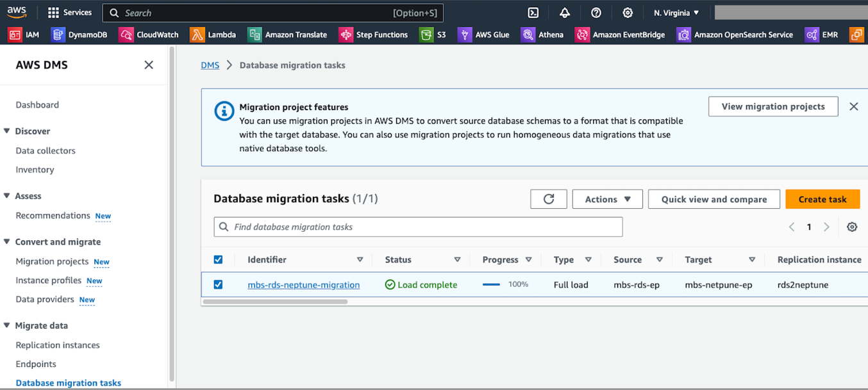
Task: Click the Amazon OpenSearch Service icon
Action: 684,35
